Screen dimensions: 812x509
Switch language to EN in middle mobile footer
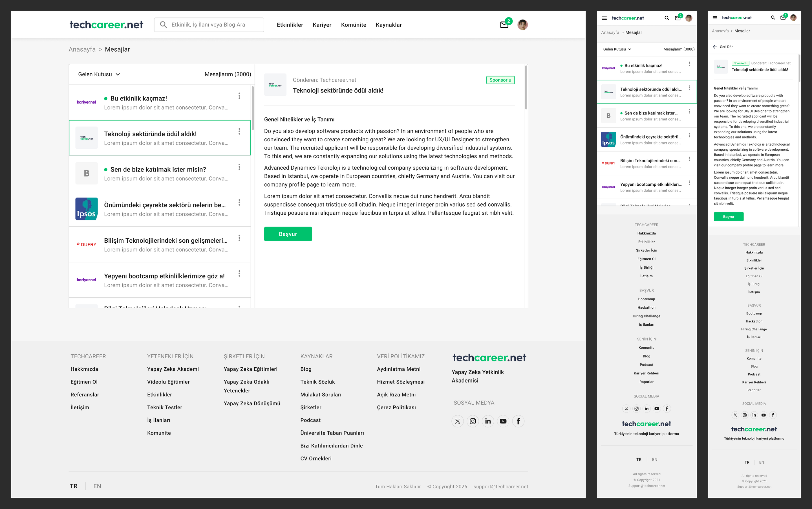click(x=655, y=460)
